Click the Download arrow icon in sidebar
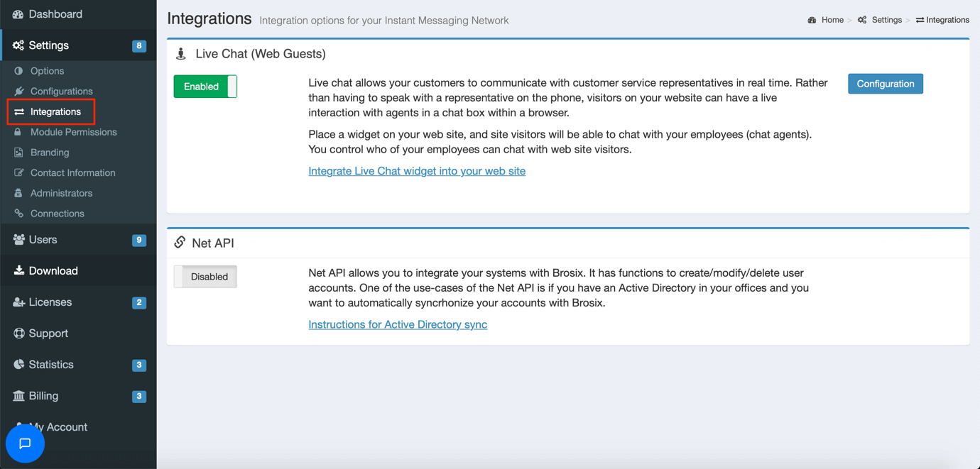980x469 pixels. click(x=19, y=271)
